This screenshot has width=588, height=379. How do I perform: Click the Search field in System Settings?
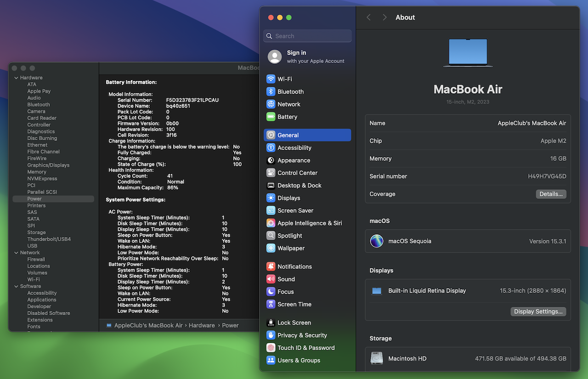[307, 36]
